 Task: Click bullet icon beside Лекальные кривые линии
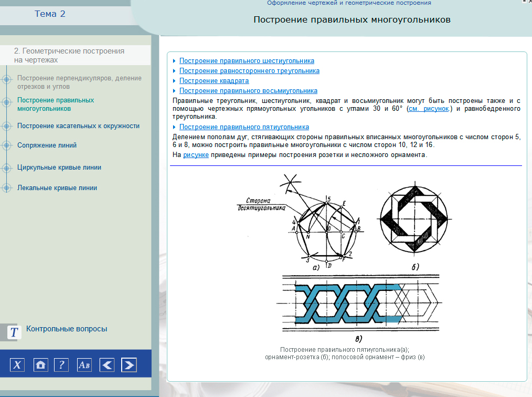(6, 187)
